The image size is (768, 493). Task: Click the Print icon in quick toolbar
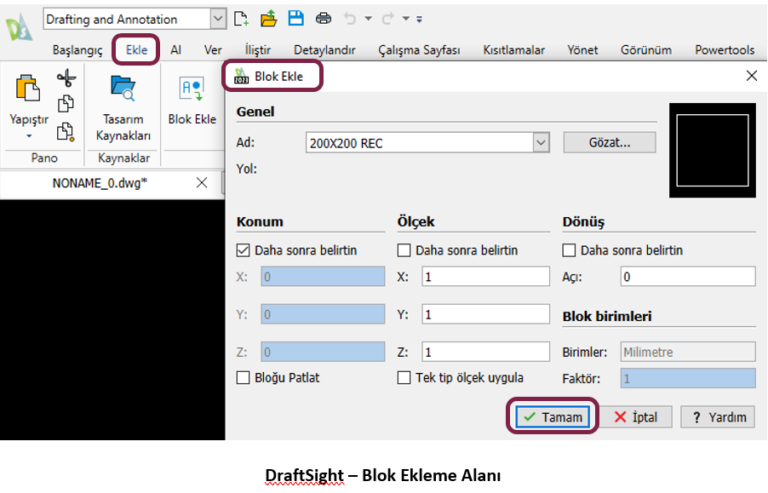click(x=323, y=18)
